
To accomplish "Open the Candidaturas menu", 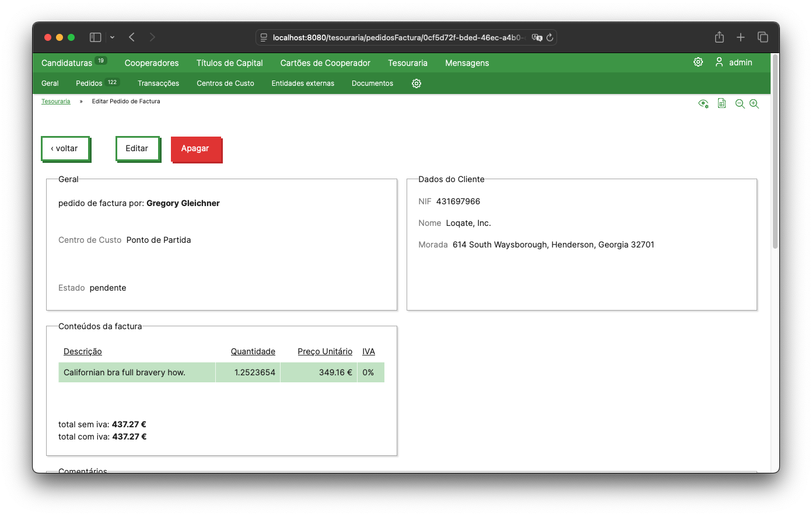I will tap(66, 63).
